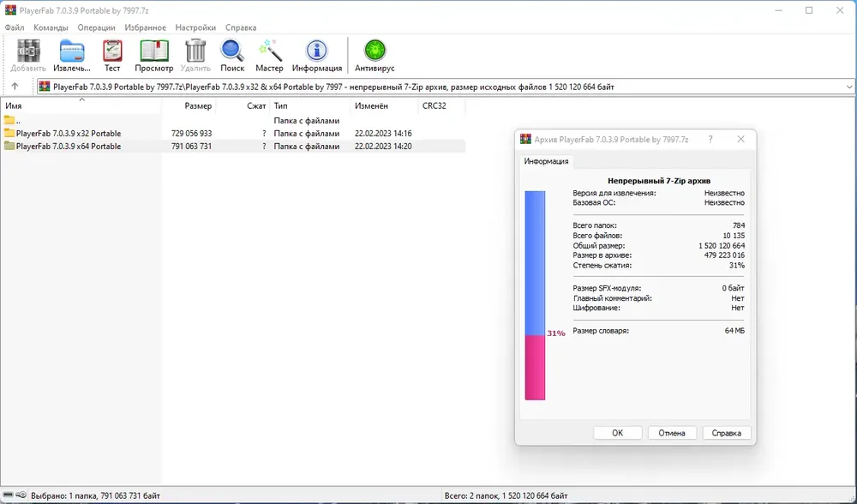Expand the address bar dropdown arrow

(x=848, y=87)
